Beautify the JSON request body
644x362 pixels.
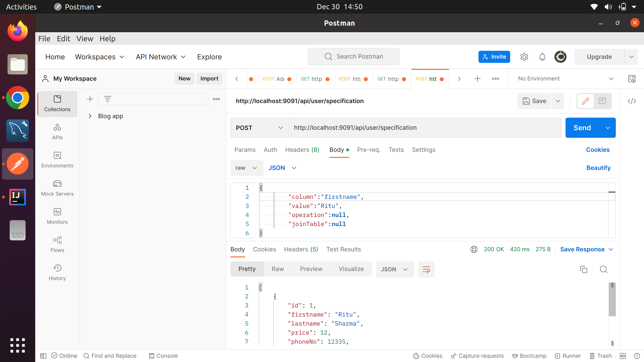598,168
